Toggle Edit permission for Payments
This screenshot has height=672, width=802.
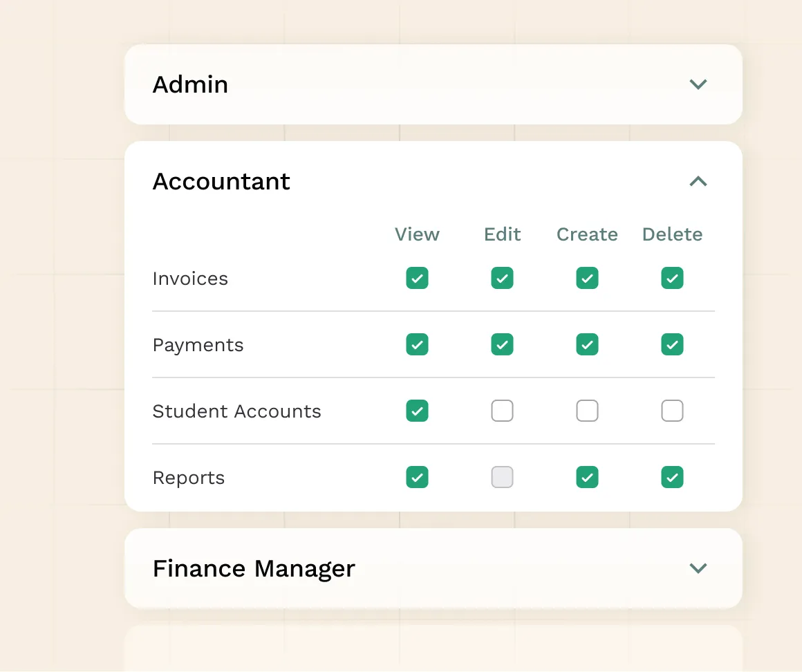502,345
